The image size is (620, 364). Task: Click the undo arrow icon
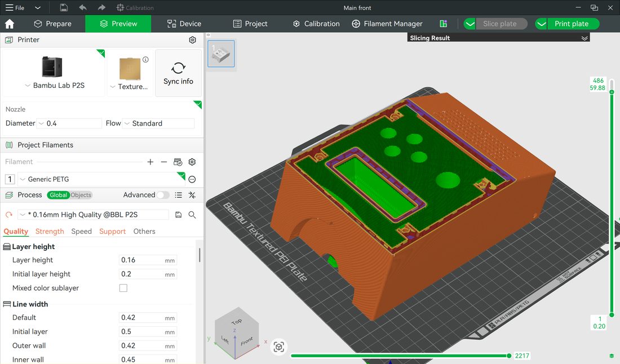pos(83,7)
